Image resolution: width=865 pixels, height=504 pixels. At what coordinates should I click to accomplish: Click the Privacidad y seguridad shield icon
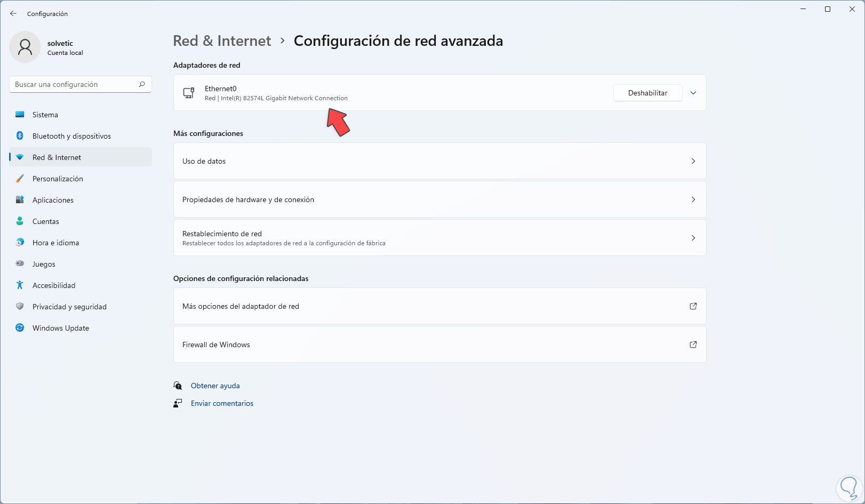20,307
